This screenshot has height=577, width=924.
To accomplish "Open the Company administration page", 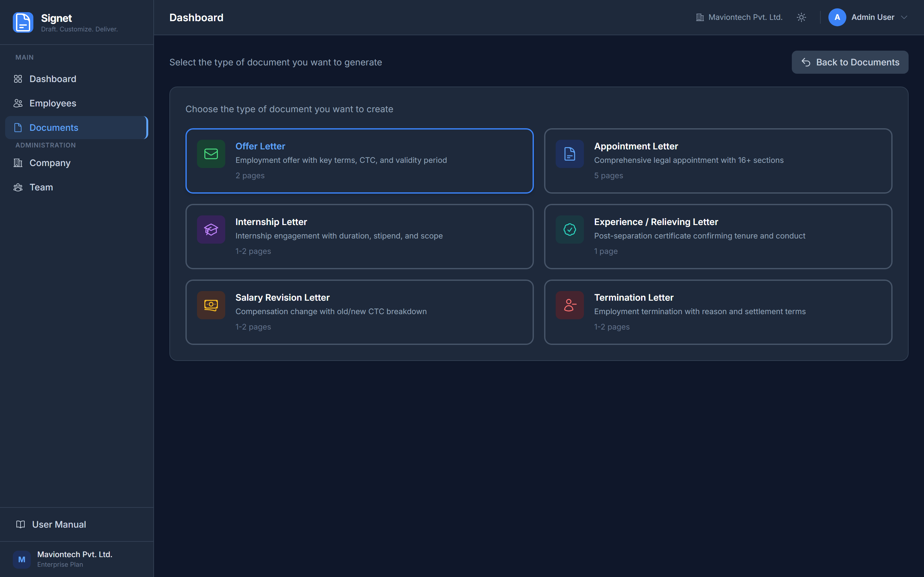I will [x=50, y=163].
